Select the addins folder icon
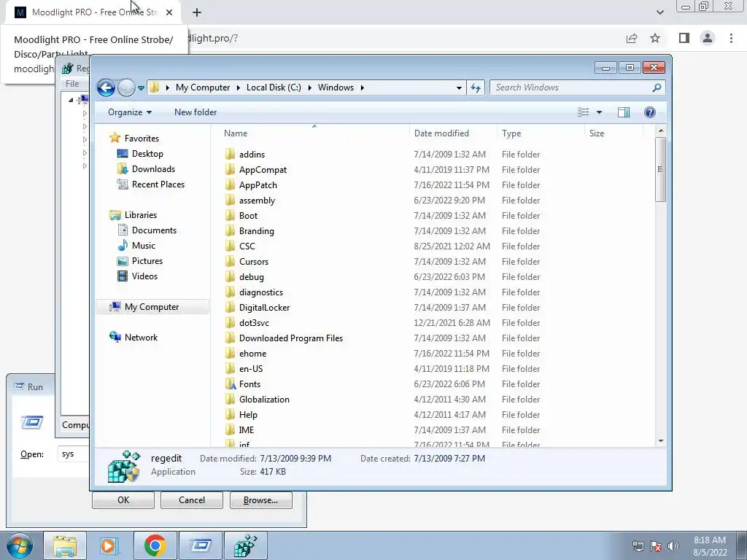The height and width of the screenshot is (560, 747). click(230, 154)
